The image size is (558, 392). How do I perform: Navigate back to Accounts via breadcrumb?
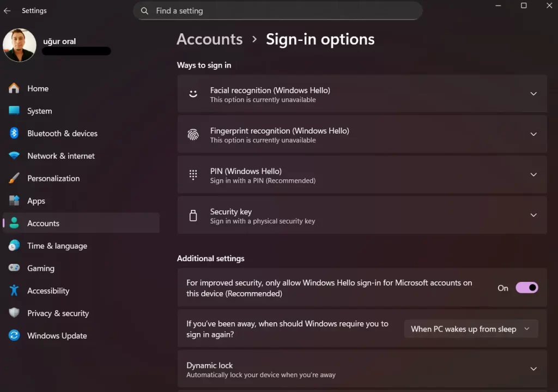tap(209, 39)
